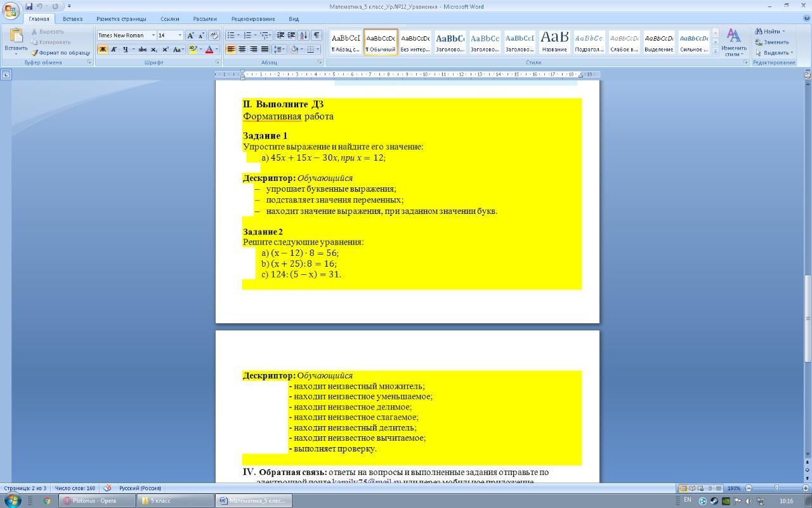Open the font size 14 dropdown
812x508 pixels.
(180, 36)
